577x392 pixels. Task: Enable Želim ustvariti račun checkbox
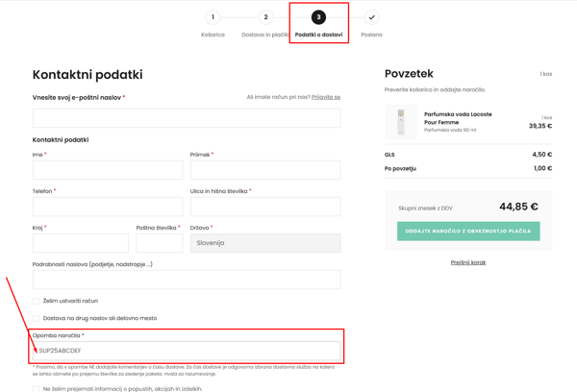[x=36, y=301]
